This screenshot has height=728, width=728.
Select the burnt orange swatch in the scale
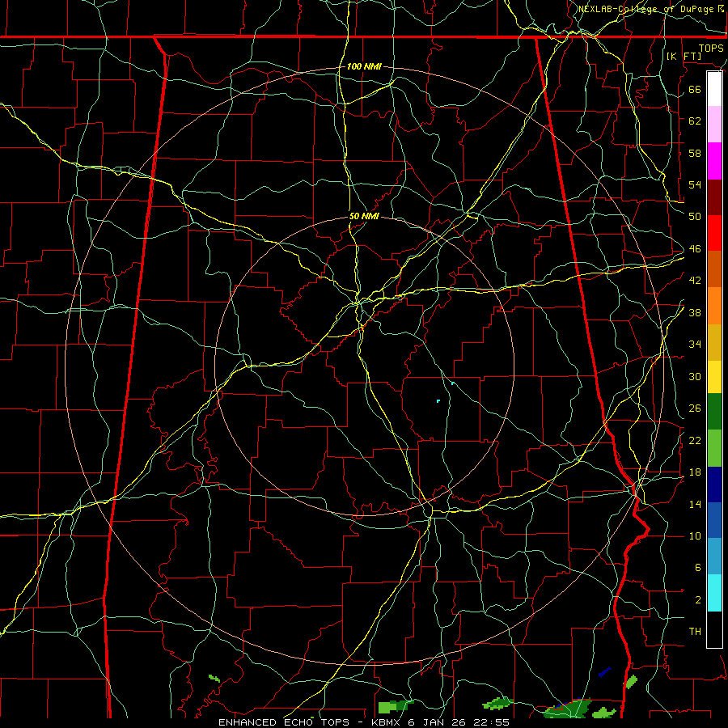tap(714, 269)
